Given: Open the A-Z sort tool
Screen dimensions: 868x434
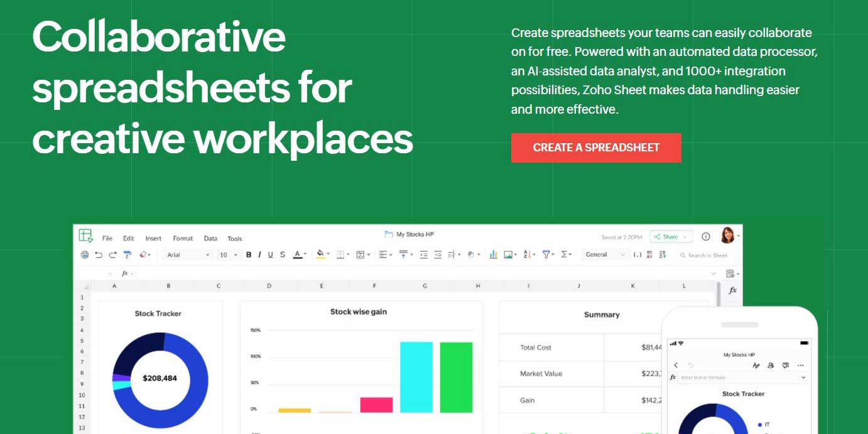Looking at the screenshot, I should (x=529, y=255).
